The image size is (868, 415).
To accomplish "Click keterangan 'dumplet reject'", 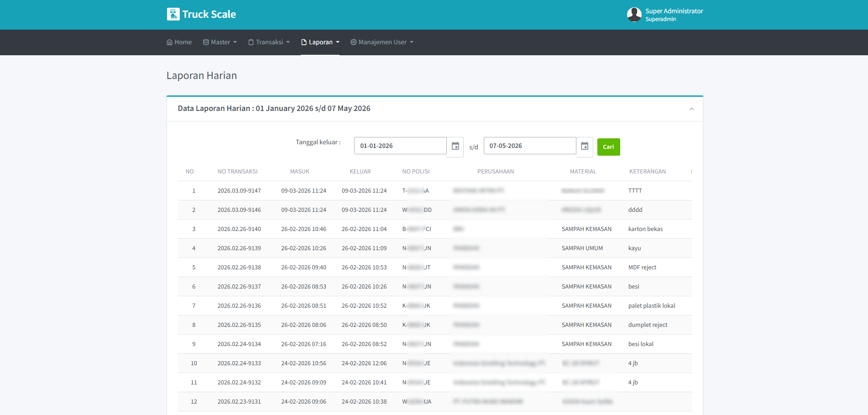I will (x=648, y=325).
